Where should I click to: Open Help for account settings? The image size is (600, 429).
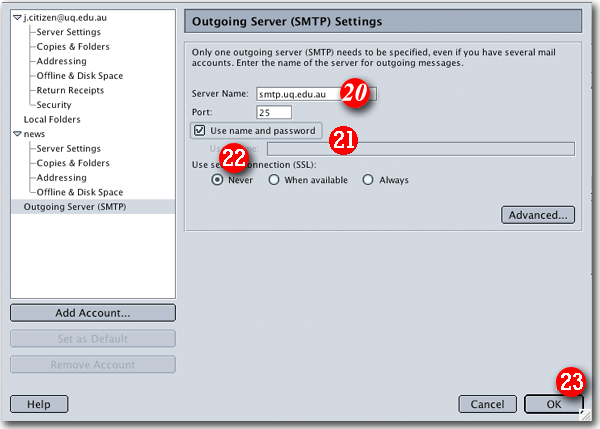click(39, 404)
